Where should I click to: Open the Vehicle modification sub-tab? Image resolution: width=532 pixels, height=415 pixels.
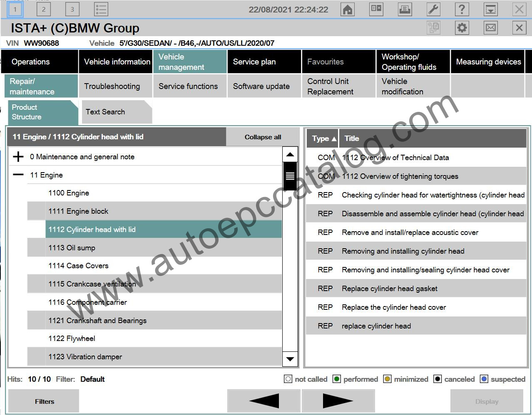click(x=413, y=86)
